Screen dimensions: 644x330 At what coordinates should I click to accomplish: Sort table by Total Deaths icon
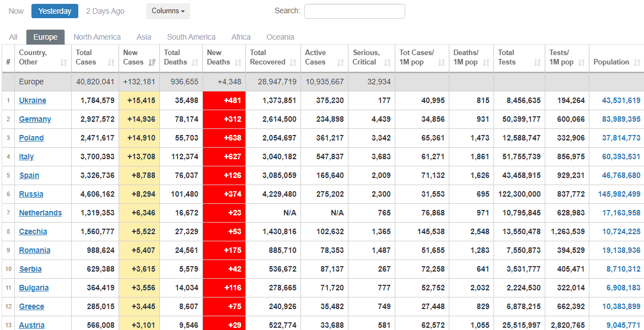[195, 63]
